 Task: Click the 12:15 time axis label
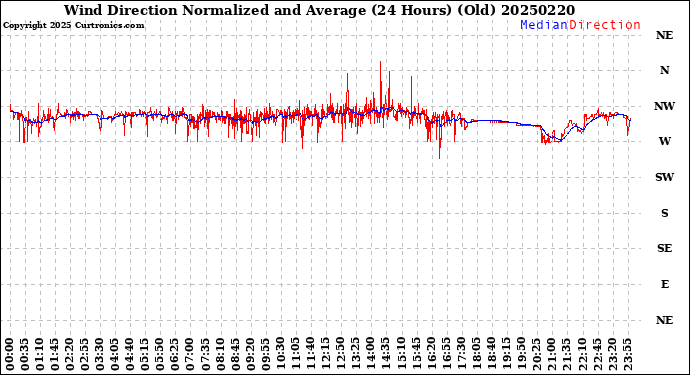[x=325, y=355]
